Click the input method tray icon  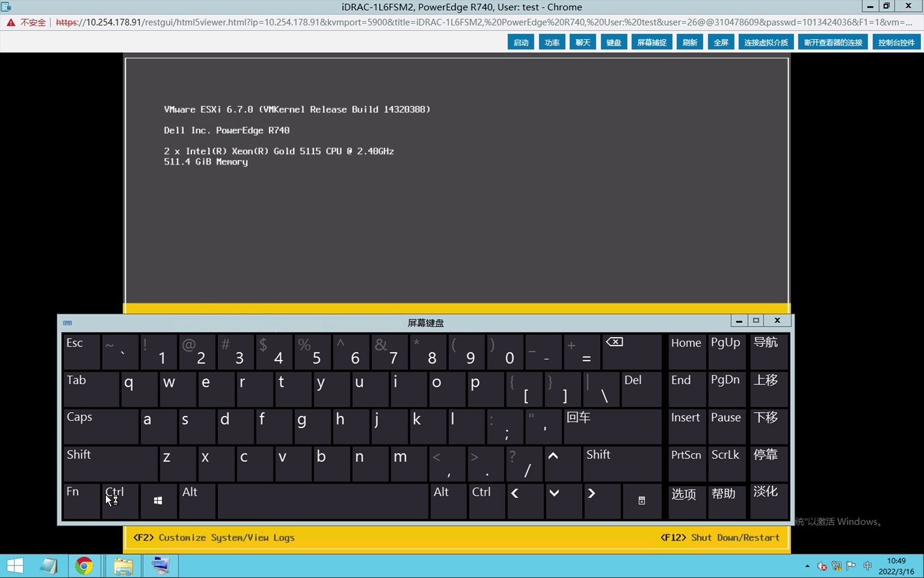pos(867,566)
